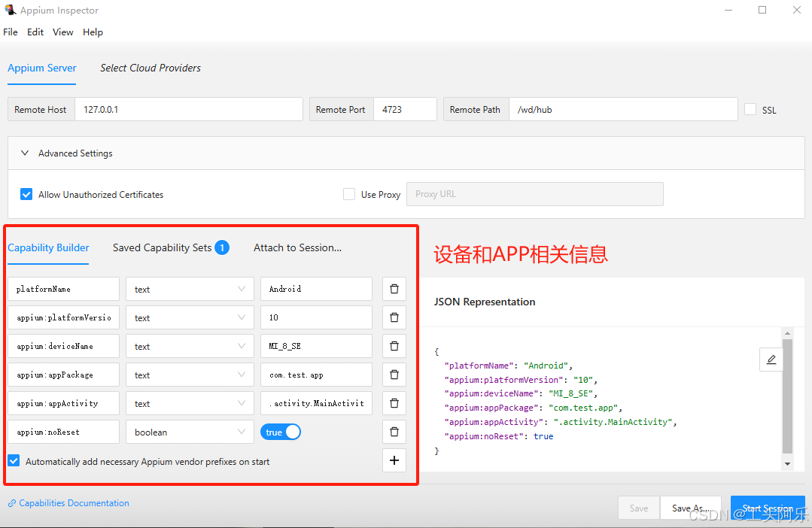Edit the .activity.MainActivity value field
This screenshot has width=812, height=528.
[316, 402]
